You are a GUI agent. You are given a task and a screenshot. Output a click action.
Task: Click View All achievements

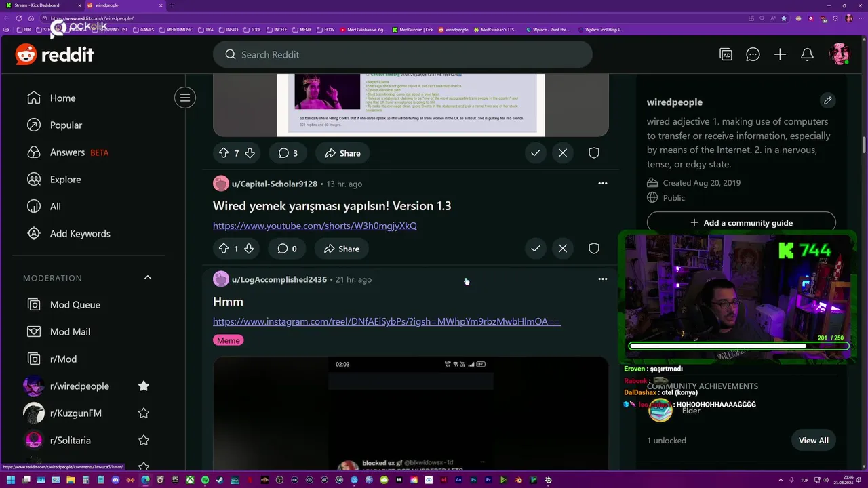point(813,441)
